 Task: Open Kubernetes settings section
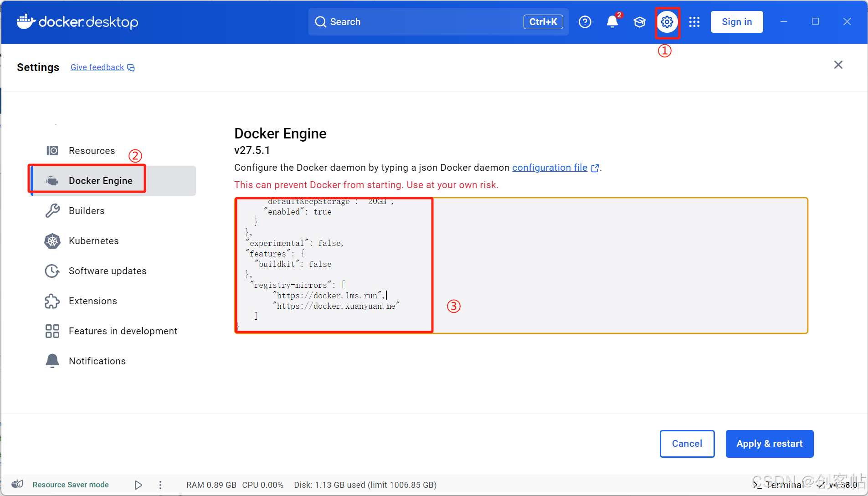(113, 241)
